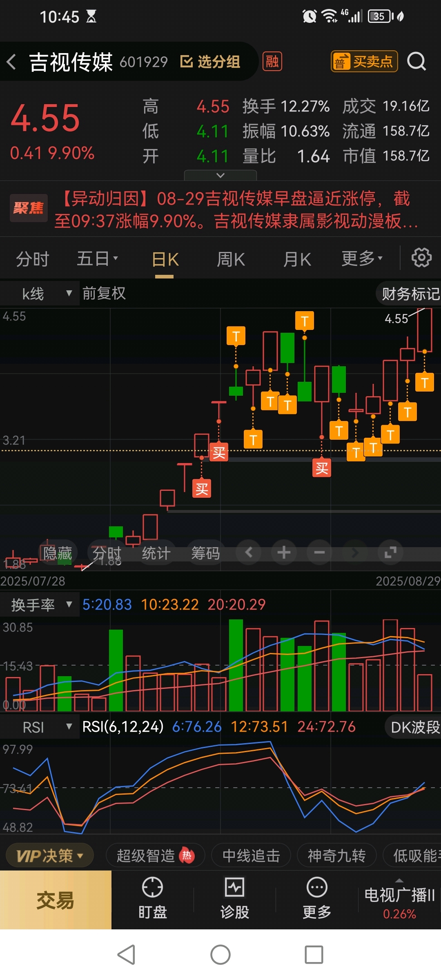Screen dimensions: 441x980
Task: Tap the 4.55 high price label on chart
Action: pos(396,318)
